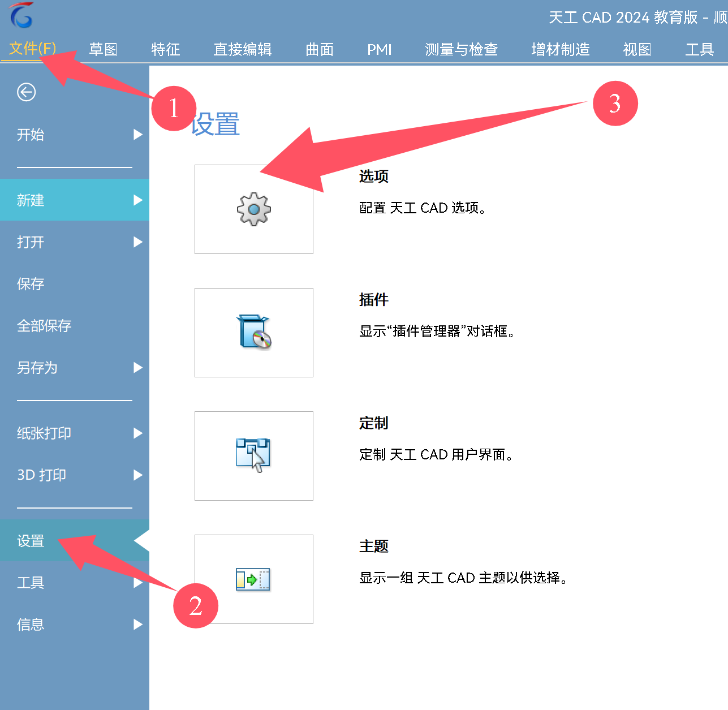Select 信息 in the file menu
This screenshot has width=728, height=710.
[75, 625]
